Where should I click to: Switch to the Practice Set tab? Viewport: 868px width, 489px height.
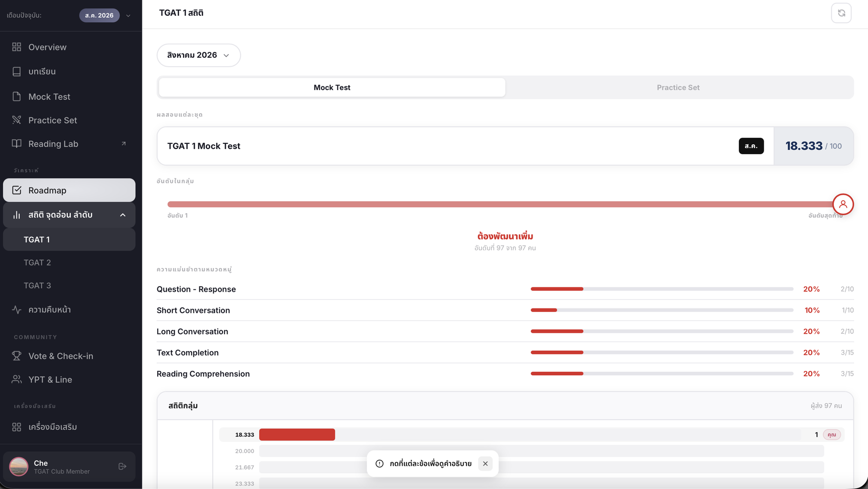click(678, 88)
